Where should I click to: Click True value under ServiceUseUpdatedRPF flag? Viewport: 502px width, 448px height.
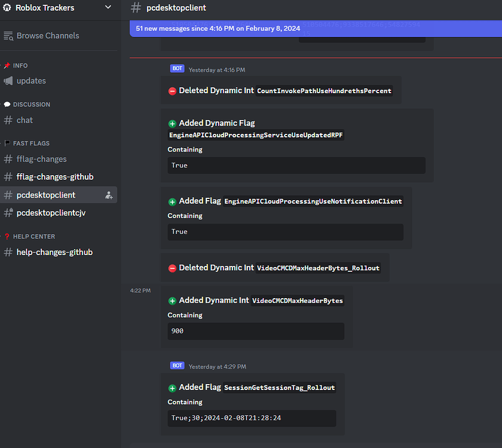coord(296,165)
